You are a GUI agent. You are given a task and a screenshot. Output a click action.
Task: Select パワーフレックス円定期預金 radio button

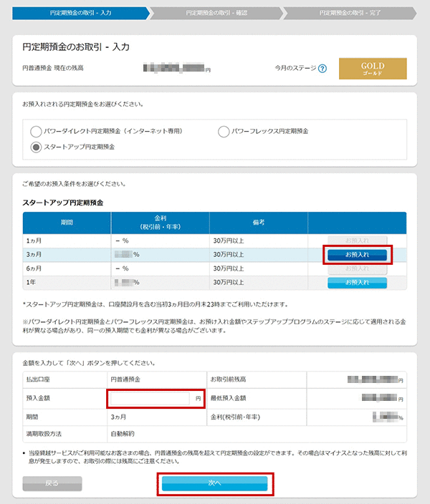(224, 132)
